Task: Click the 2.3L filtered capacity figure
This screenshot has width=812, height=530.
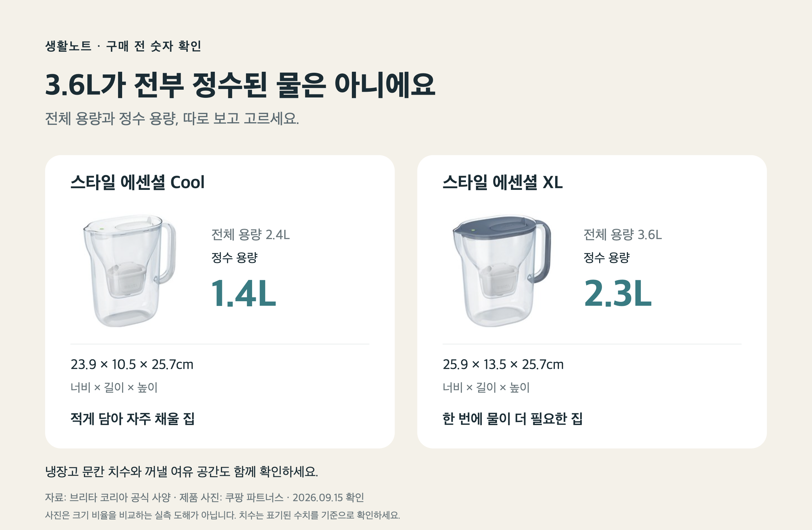Action: [617, 293]
